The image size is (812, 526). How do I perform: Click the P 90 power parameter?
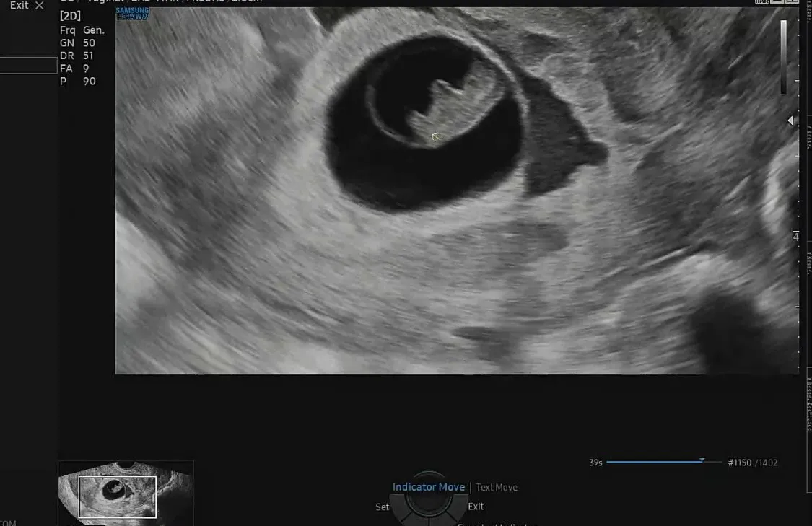78,82
